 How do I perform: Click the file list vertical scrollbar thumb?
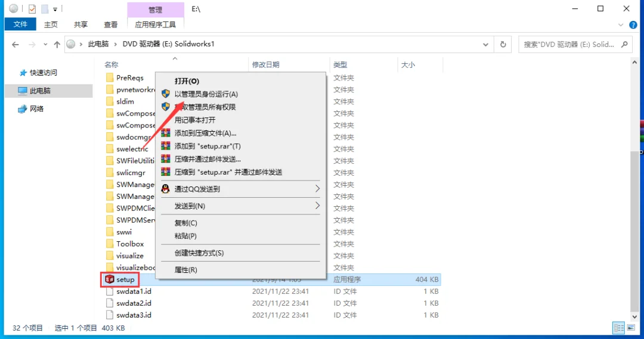click(634, 232)
